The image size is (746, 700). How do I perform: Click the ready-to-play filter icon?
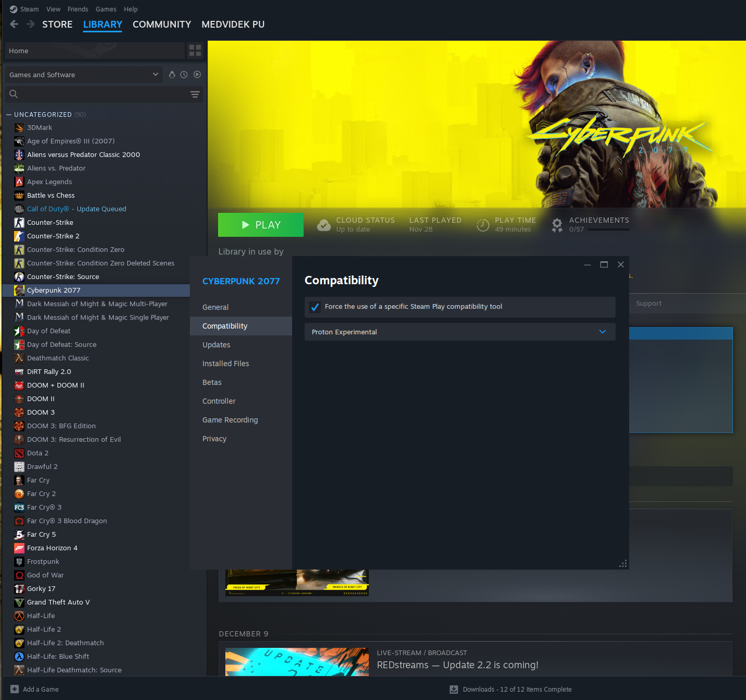pos(197,75)
